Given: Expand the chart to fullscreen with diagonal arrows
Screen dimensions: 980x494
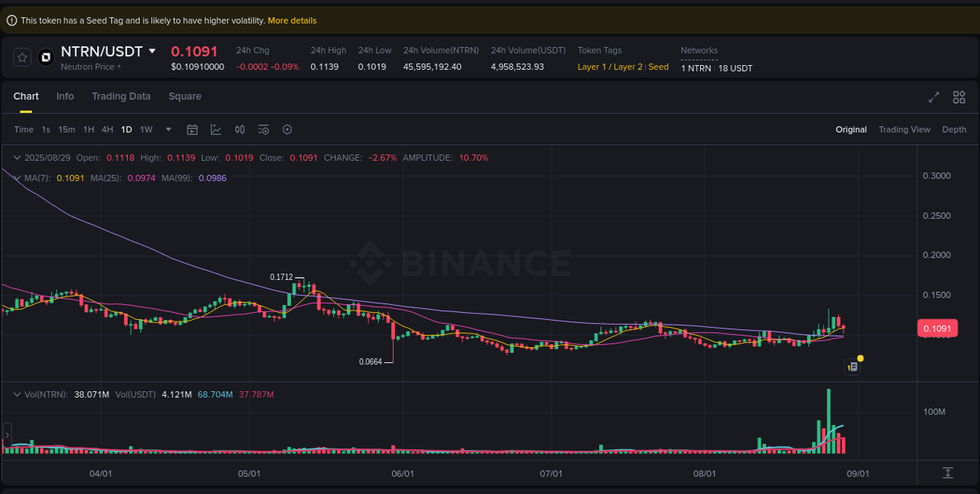Looking at the screenshot, I should tap(933, 97).
